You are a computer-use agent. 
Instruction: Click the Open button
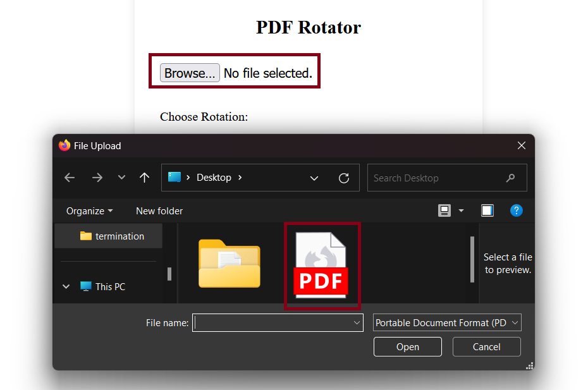407,346
